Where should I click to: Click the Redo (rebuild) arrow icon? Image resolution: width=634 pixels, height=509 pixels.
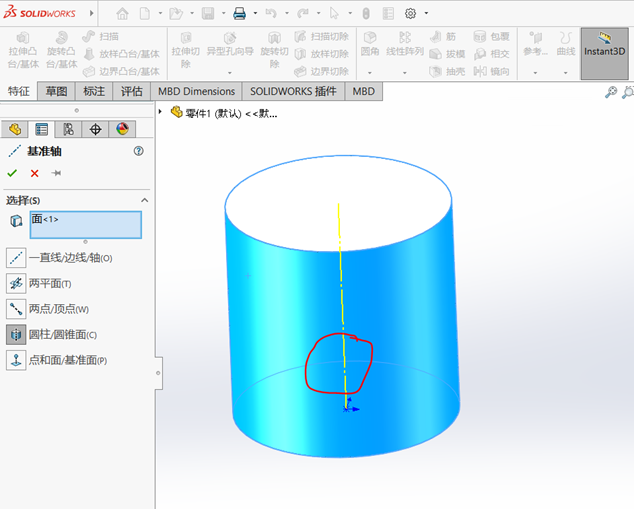coord(302,13)
